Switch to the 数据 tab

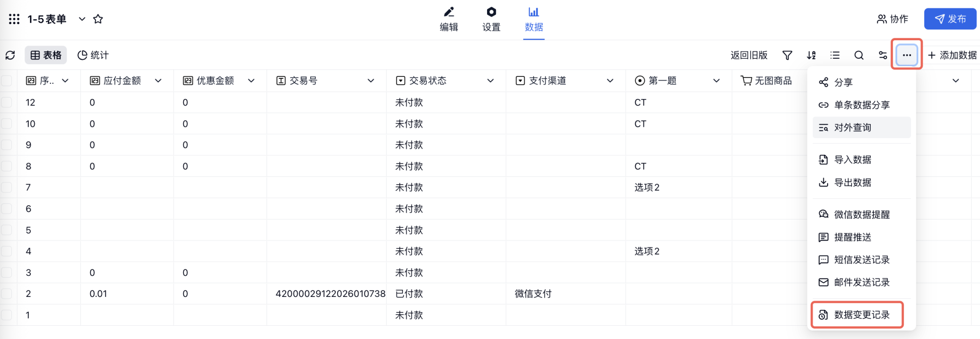click(534, 20)
